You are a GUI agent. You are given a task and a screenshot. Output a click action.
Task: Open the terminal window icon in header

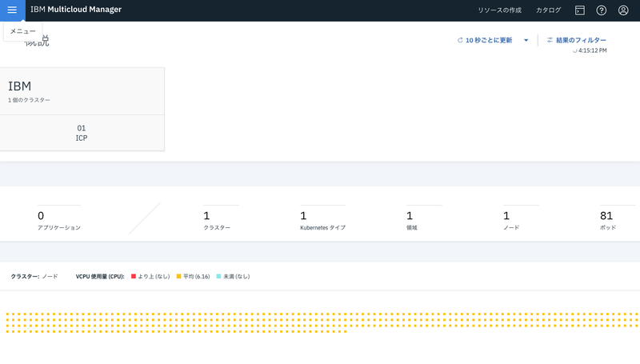[579, 10]
